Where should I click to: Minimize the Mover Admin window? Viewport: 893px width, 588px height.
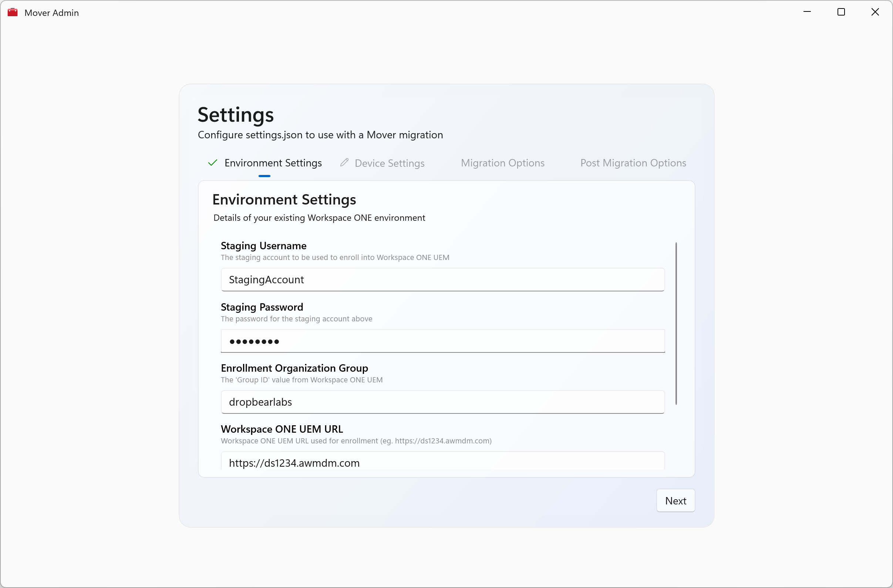(807, 12)
